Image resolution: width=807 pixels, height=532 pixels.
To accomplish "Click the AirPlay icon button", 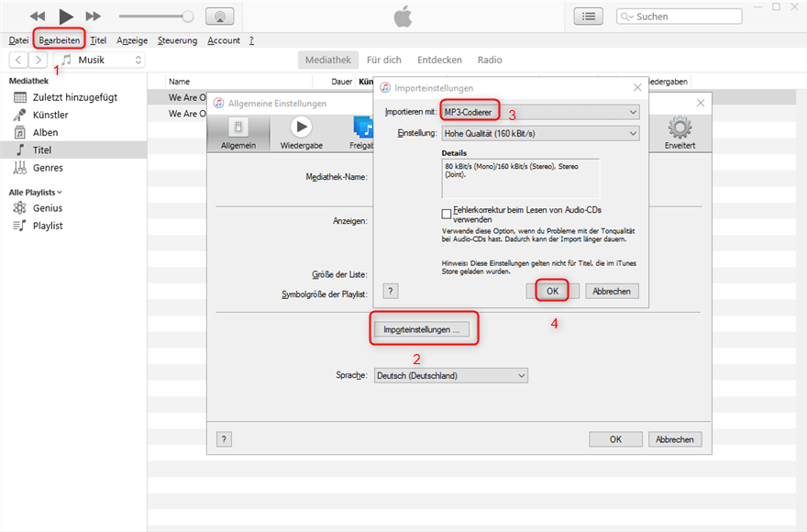I will click(220, 17).
